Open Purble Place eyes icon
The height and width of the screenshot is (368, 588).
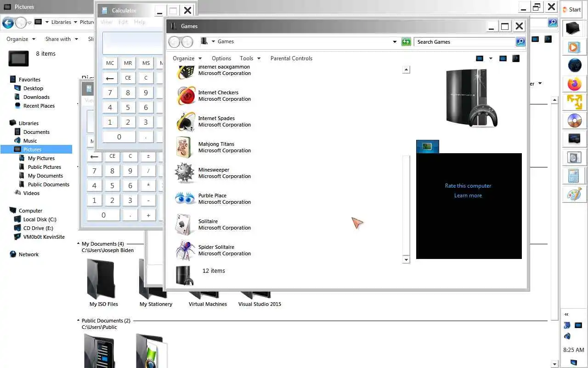tap(185, 199)
